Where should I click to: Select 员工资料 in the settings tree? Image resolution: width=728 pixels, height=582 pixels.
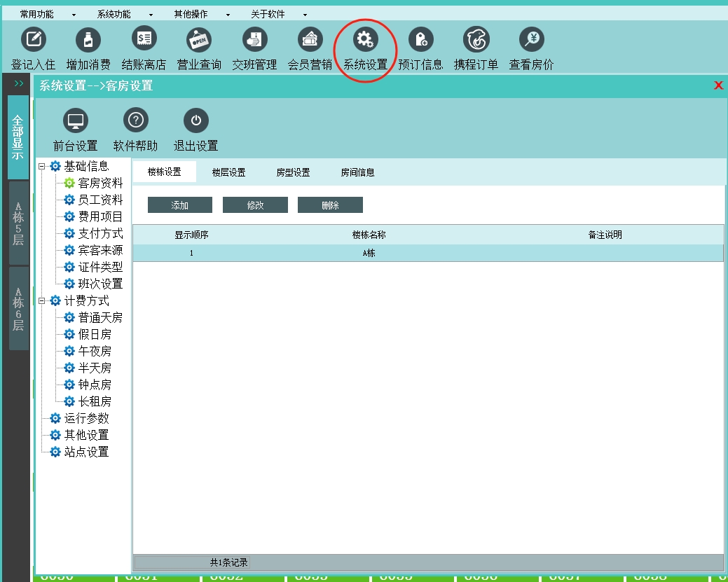100,200
